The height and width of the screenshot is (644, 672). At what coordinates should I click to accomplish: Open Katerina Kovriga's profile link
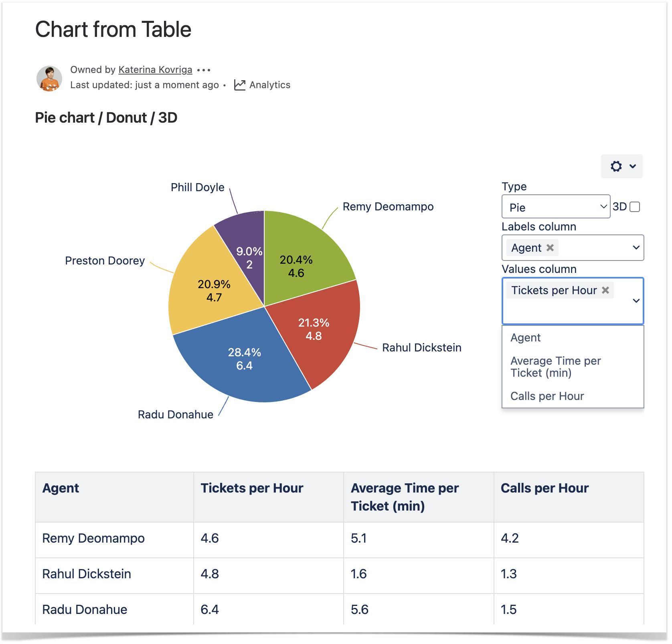point(155,70)
